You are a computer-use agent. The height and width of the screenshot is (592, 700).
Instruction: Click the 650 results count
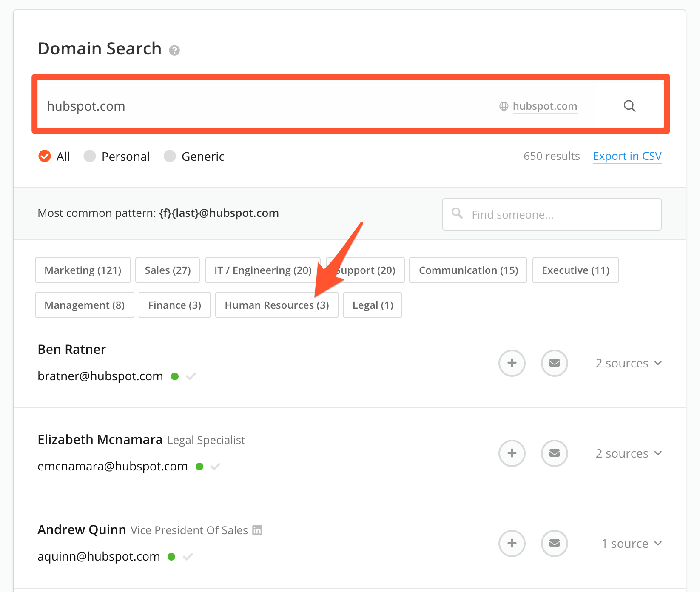[552, 156]
